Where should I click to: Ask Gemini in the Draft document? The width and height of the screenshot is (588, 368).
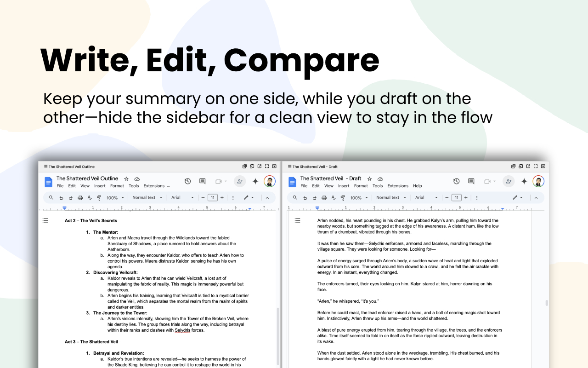pos(524,181)
